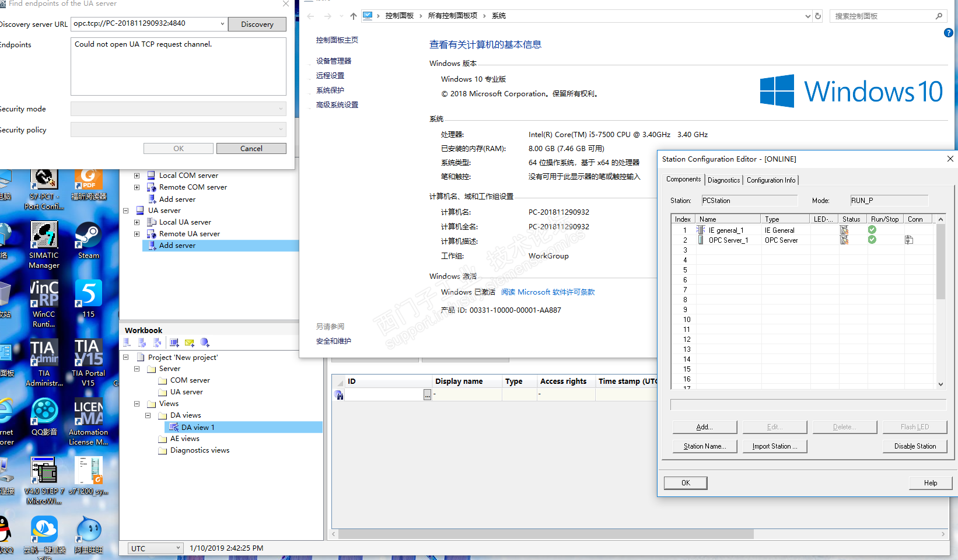Open TIA Portal V15 shortcut

click(x=88, y=362)
